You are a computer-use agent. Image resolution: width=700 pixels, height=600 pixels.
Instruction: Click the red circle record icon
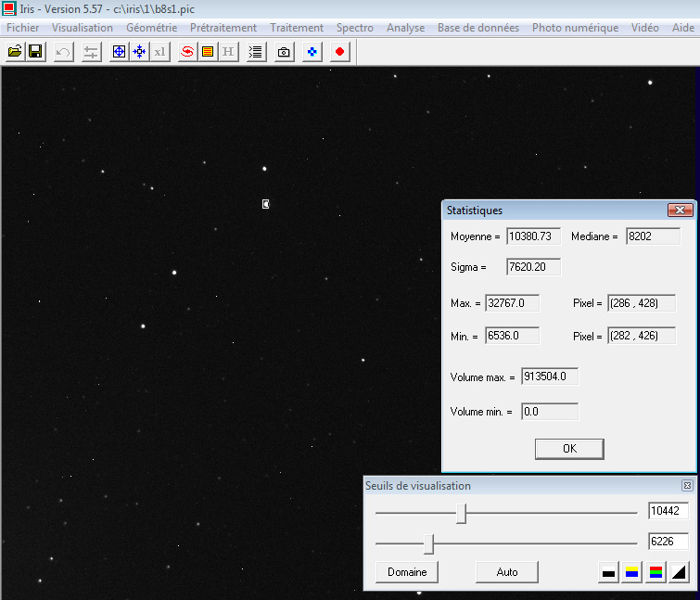coord(339,52)
